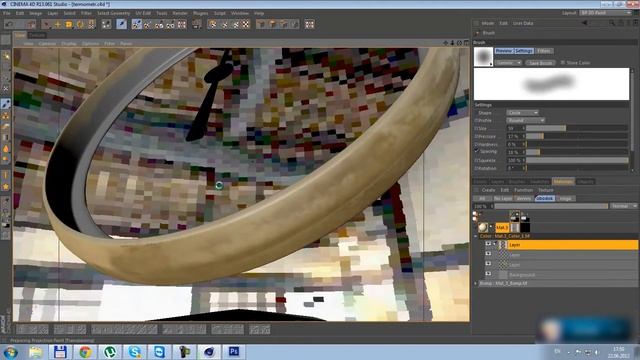Click the Pressure slider bar
The image size is (640, 360).
[577, 136]
